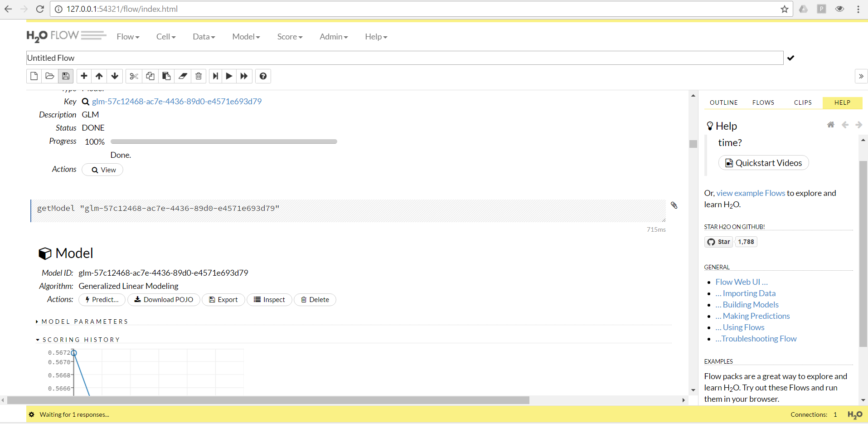The width and height of the screenshot is (868, 424).
Task: Open the Score menu
Action: pyautogui.click(x=290, y=37)
